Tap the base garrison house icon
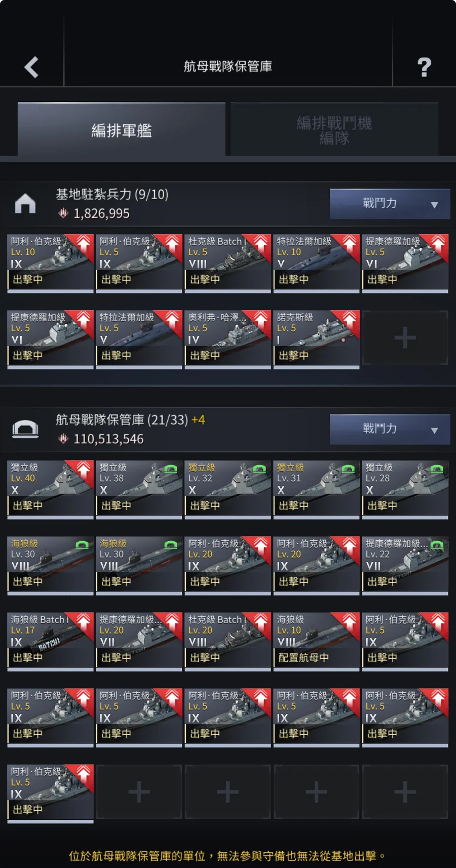The height and width of the screenshot is (868, 456). coord(25,204)
